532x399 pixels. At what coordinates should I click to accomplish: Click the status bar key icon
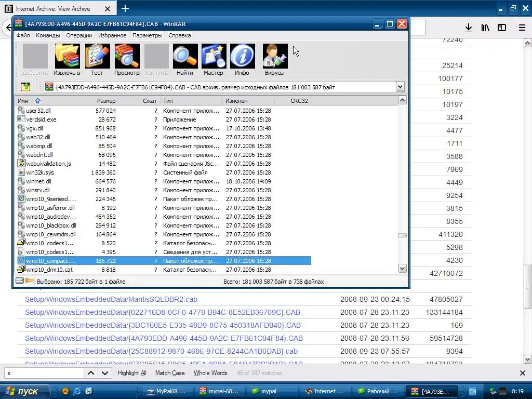[30, 281]
